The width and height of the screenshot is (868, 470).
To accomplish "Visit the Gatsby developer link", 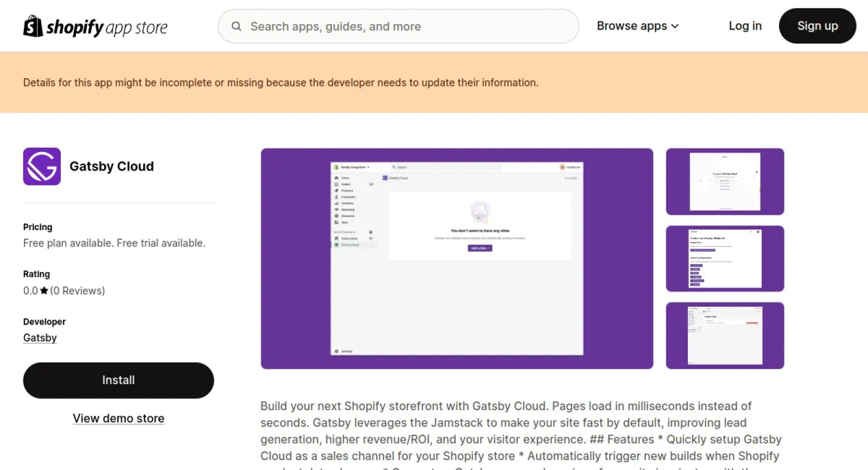I will (40, 338).
